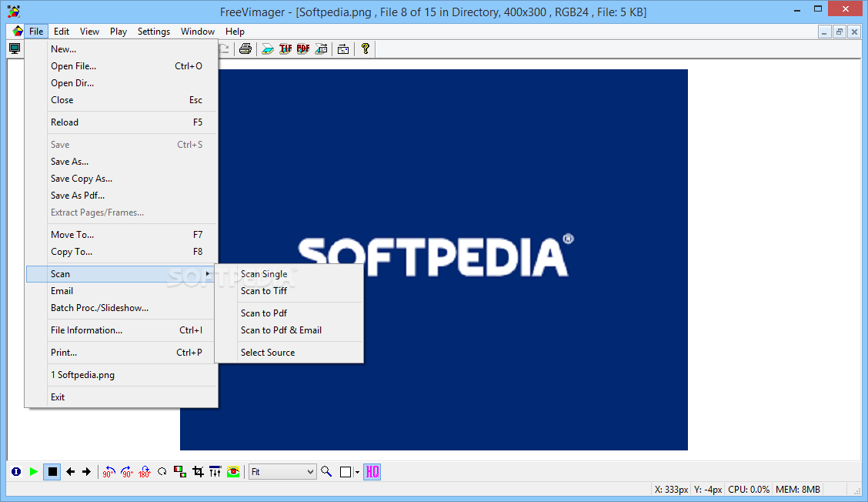Choose Print... from File menu
The width and height of the screenshot is (868, 502).
click(x=122, y=353)
